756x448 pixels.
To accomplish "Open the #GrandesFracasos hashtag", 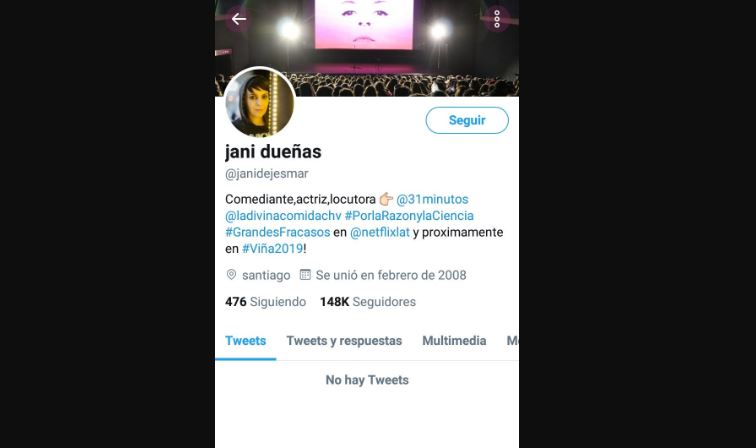I will click(278, 232).
